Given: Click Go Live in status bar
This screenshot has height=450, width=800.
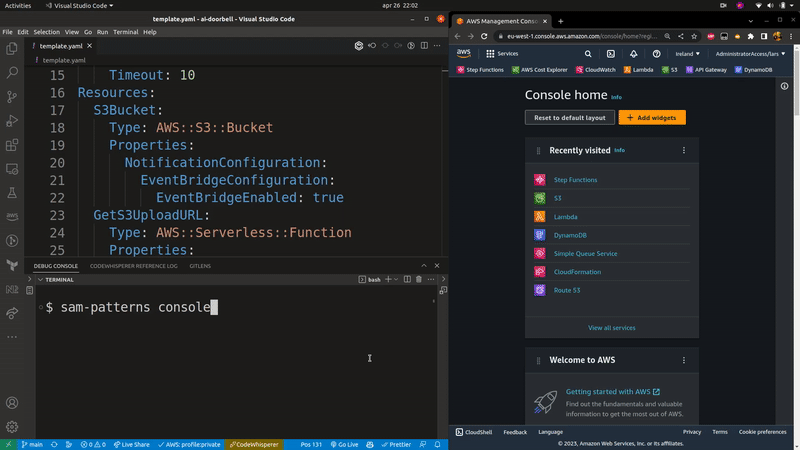Looking at the screenshot, I should point(344,444).
